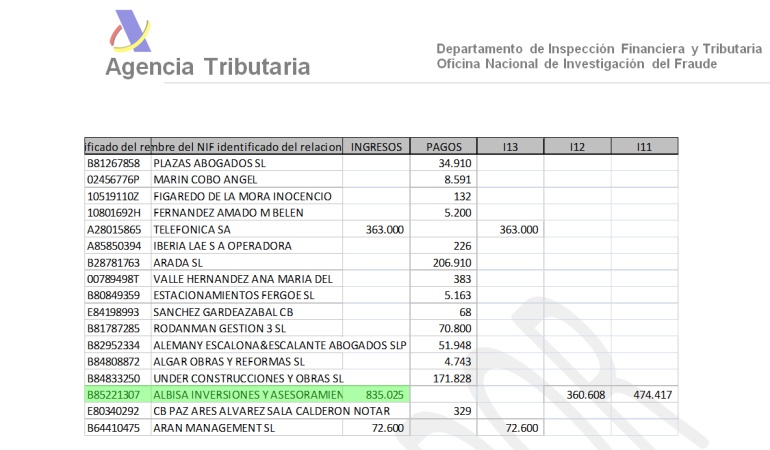Click the pagos value 68
This screenshot has height=450, width=770.
click(466, 312)
